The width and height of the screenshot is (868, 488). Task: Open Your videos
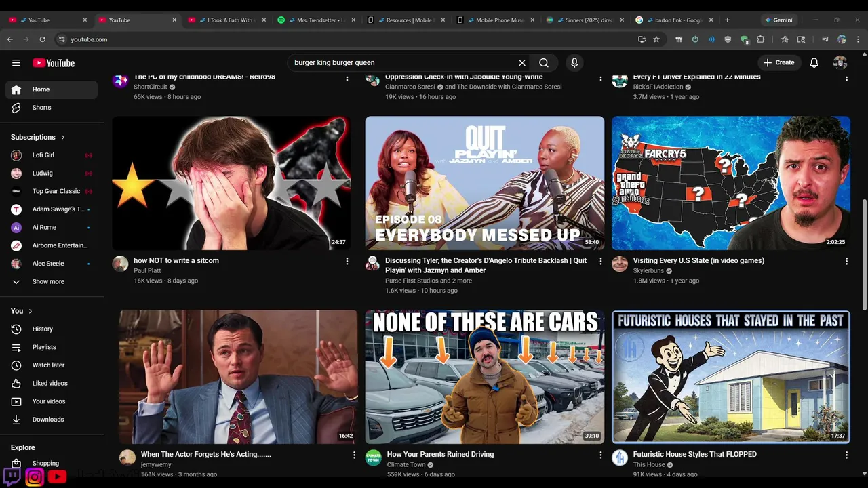[x=52, y=401]
